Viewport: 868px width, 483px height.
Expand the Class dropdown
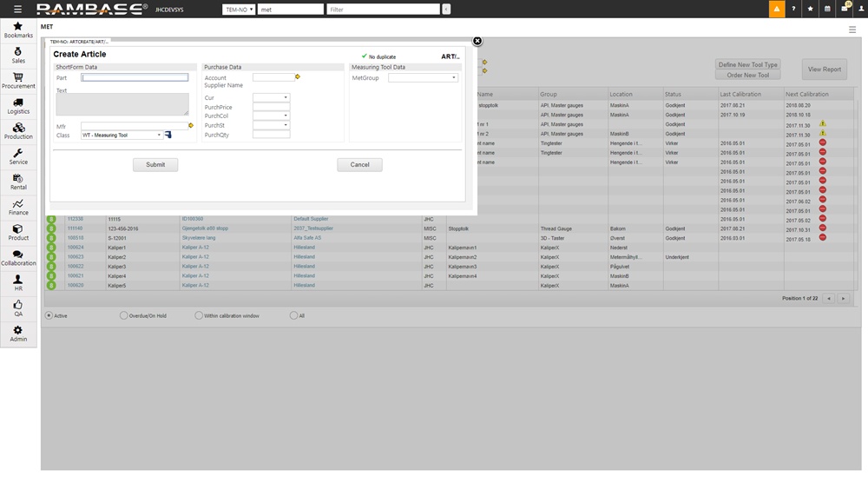click(159, 136)
